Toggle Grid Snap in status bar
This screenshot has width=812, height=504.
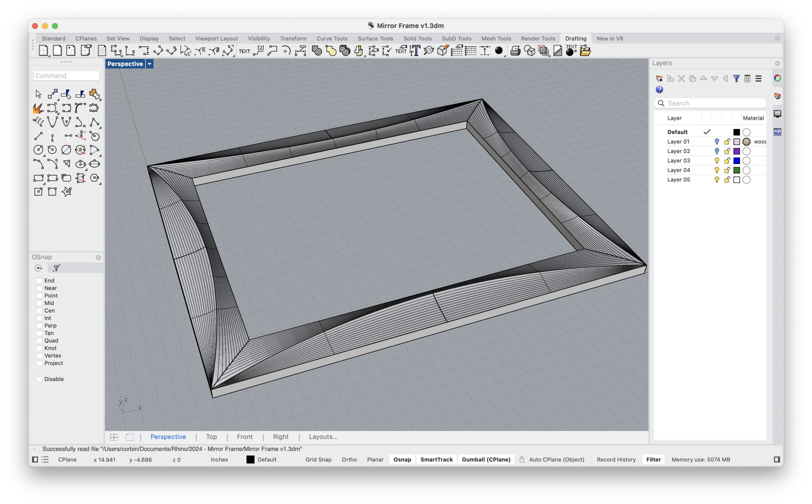click(x=318, y=459)
